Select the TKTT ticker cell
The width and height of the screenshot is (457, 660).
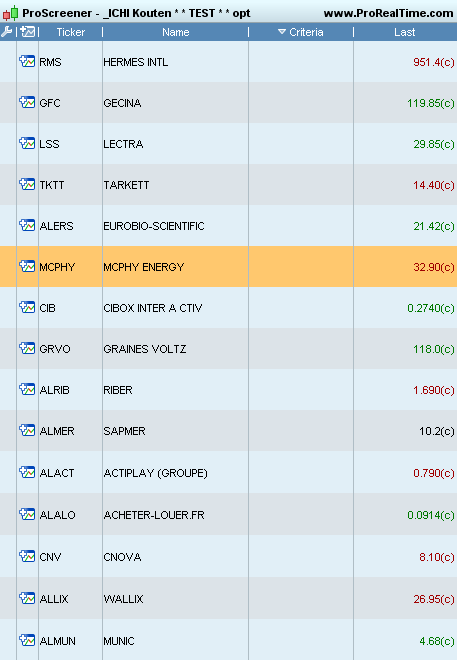coord(70,185)
